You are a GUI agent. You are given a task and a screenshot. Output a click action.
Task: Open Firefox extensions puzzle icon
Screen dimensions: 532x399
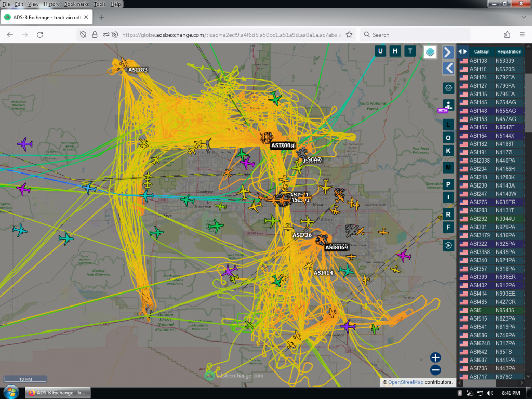click(x=507, y=35)
